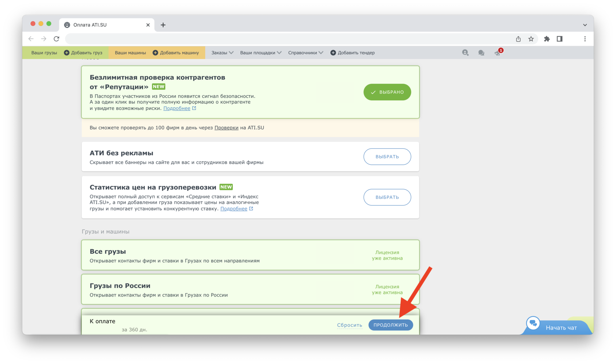
Task: Click the Грузы и машины heading
Action: coord(106,232)
